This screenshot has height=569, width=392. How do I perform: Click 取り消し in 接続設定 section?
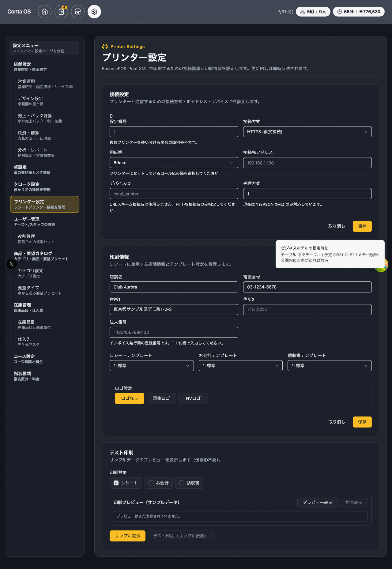(337, 226)
